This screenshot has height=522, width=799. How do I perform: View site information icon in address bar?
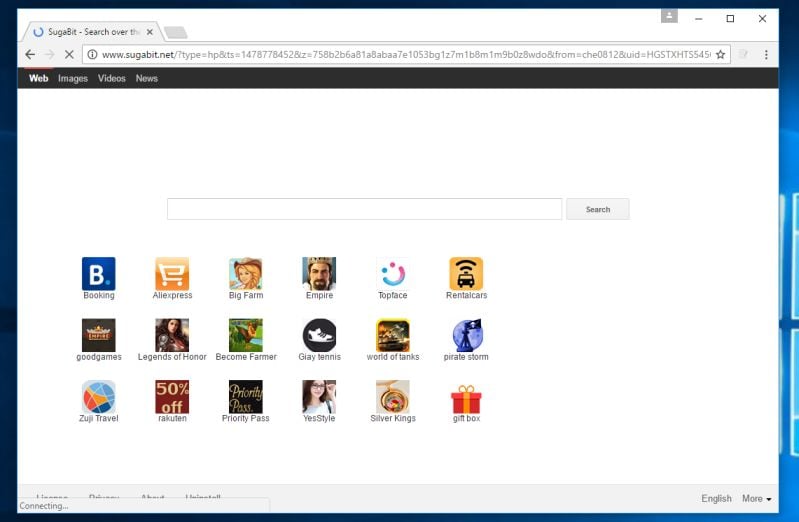[x=92, y=55]
